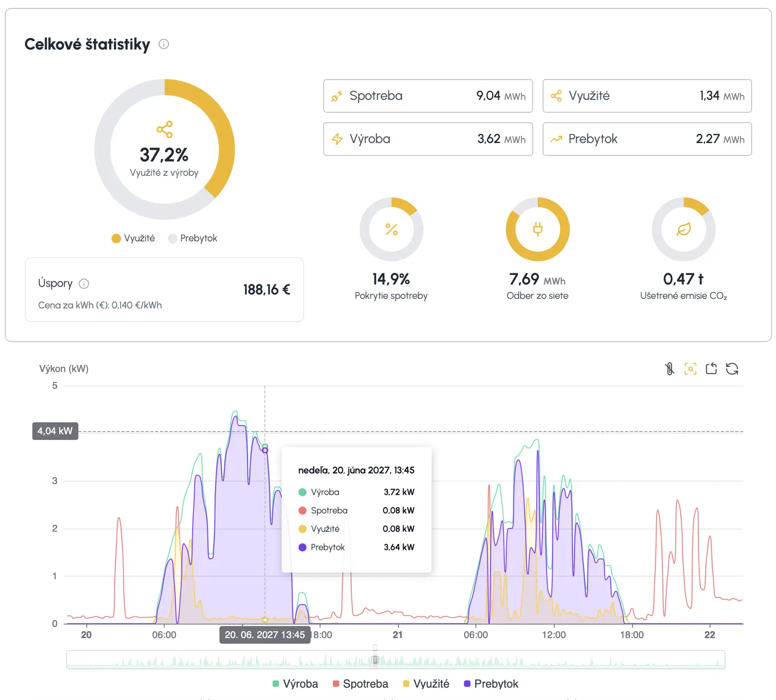Viewport: 776px width, 700px height.
Task: Click the 7,69 MWh Odber zo siete value
Action: 537,279
